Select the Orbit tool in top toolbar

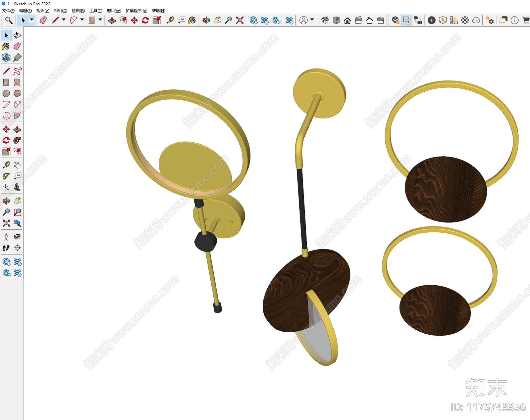click(x=206, y=21)
